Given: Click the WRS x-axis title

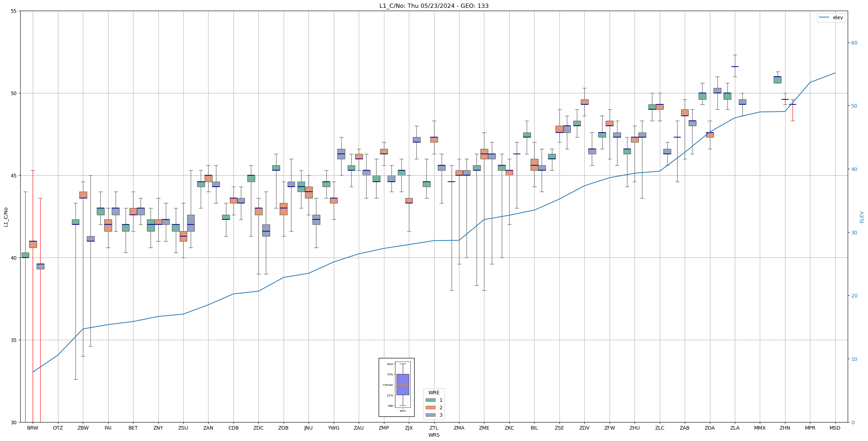Looking at the screenshot, I should [434, 435].
